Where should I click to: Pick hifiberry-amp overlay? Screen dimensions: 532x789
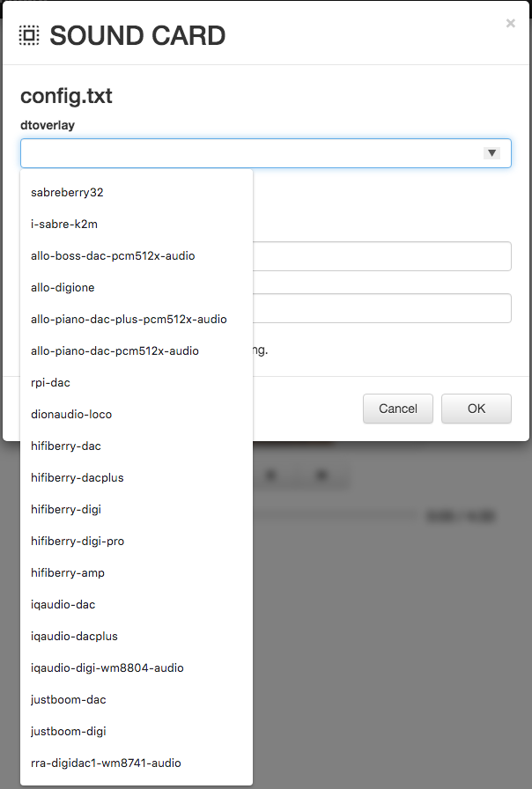137,572
